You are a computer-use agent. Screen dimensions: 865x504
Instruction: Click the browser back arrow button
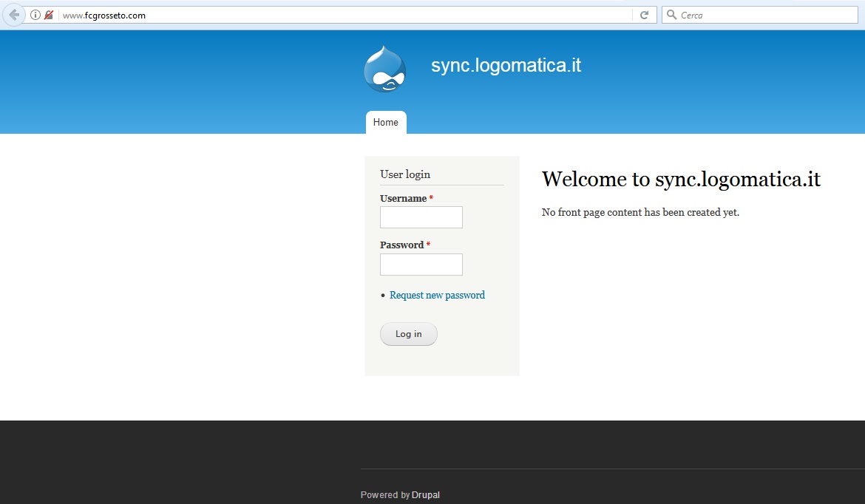tap(13, 15)
